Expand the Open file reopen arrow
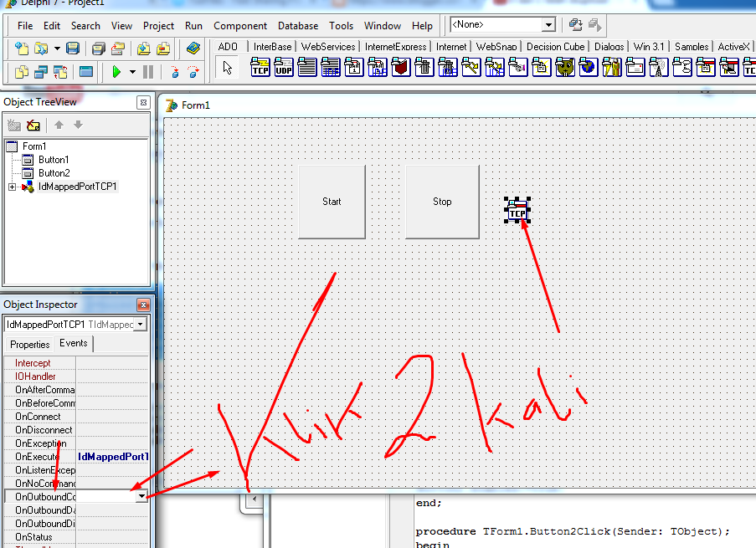The image size is (756, 548). point(57,49)
